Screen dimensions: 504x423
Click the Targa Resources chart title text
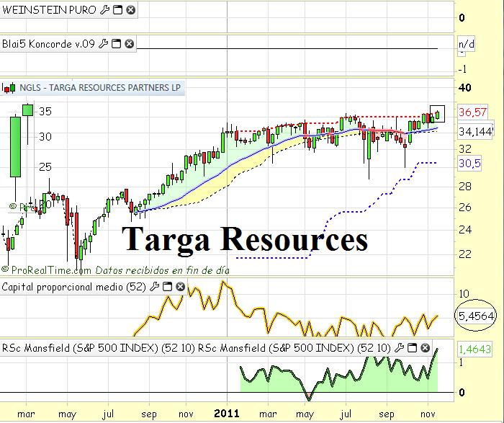(245, 240)
